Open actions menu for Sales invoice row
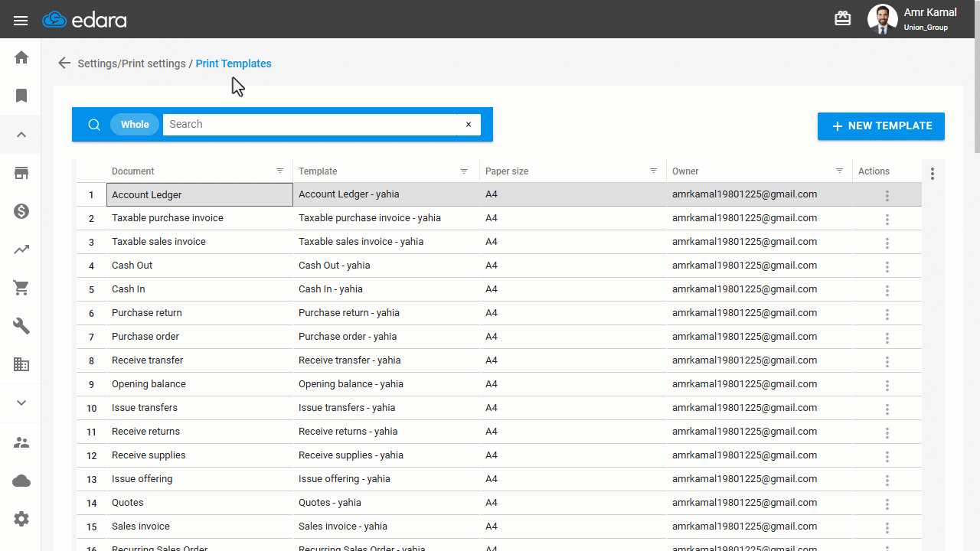 (887, 528)
